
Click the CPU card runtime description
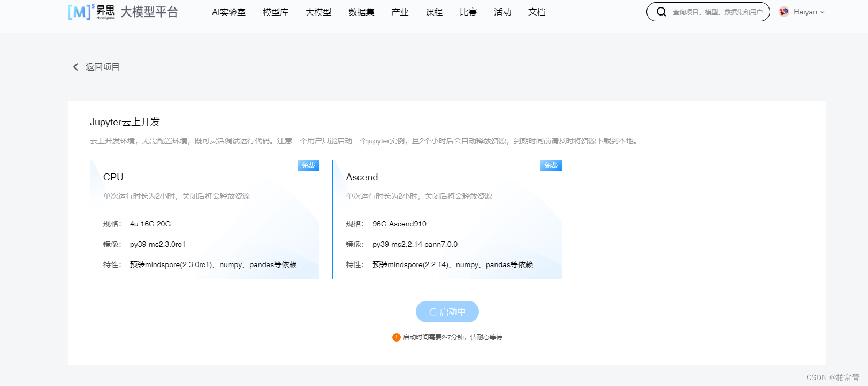pos(177,196)
